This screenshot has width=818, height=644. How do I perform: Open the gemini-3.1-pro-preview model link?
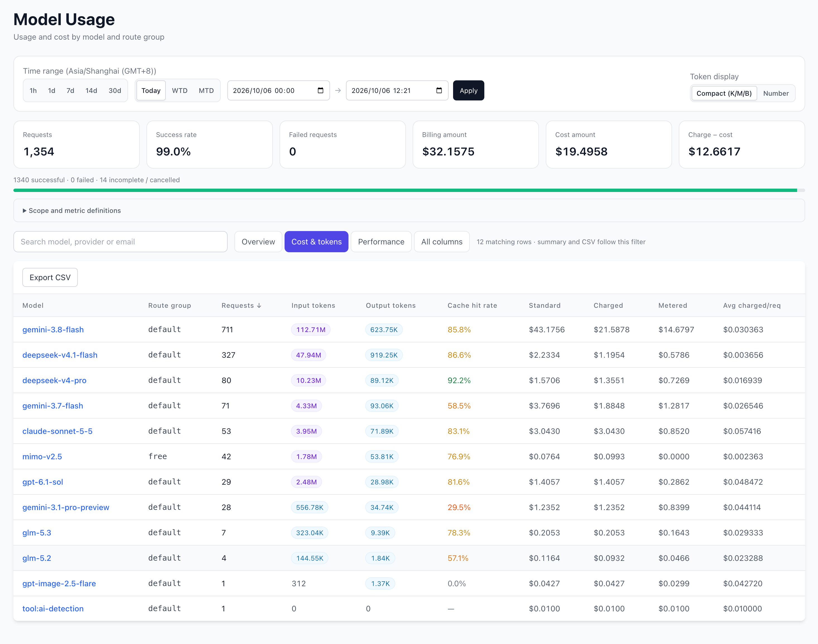(66, 508)
